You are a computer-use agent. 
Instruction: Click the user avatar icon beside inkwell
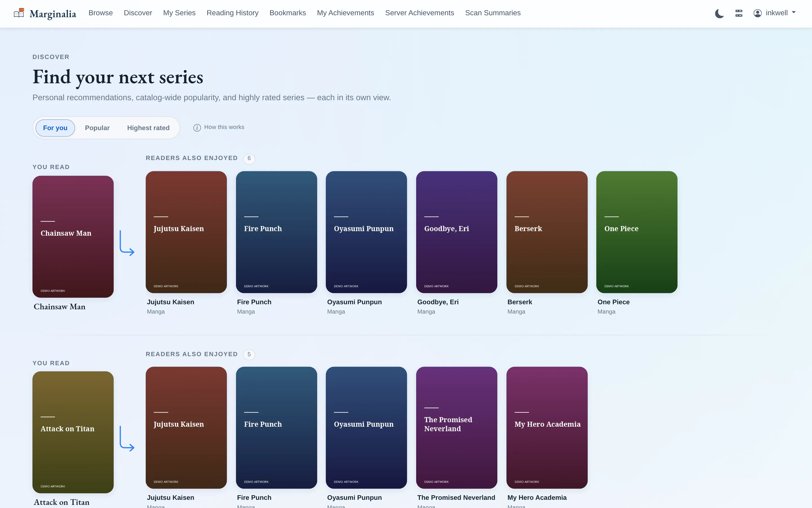(x=757, y=13)
